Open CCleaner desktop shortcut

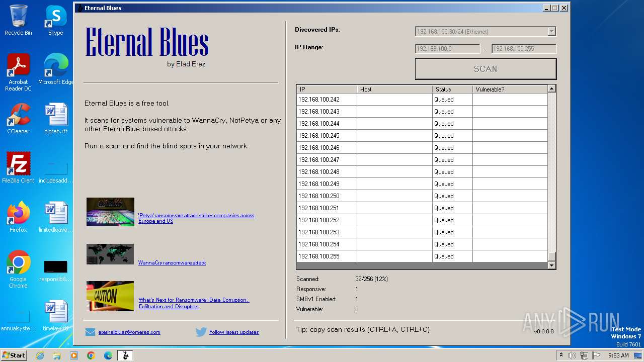[18, 119]
